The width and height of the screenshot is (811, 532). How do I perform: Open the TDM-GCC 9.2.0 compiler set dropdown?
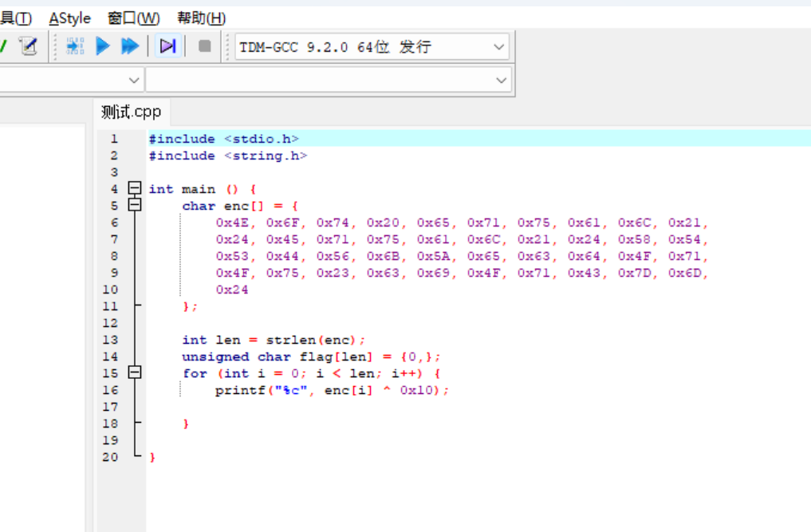point(372,47)
